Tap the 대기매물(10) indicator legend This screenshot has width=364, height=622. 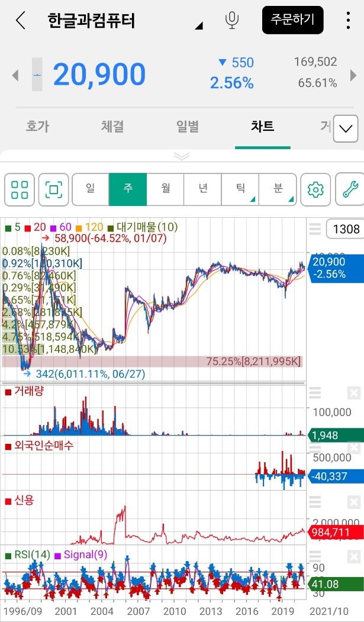coord(143,227)
